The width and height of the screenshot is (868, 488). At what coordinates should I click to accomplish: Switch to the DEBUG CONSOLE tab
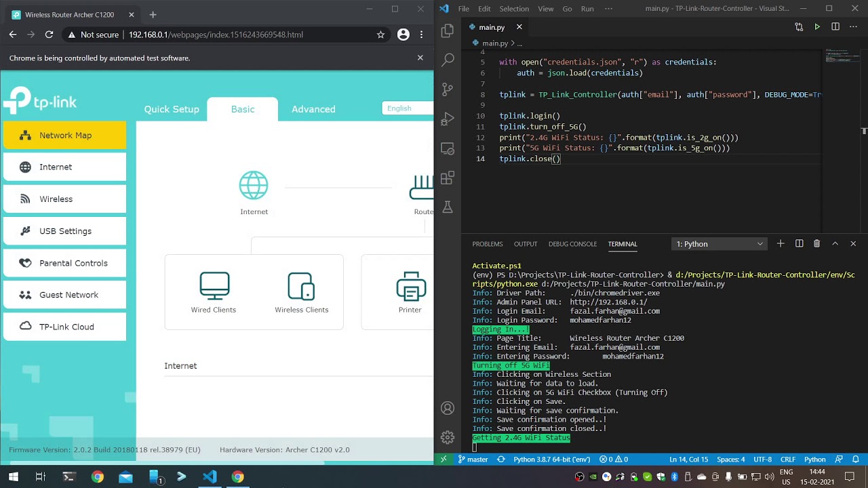click(572, 244)
